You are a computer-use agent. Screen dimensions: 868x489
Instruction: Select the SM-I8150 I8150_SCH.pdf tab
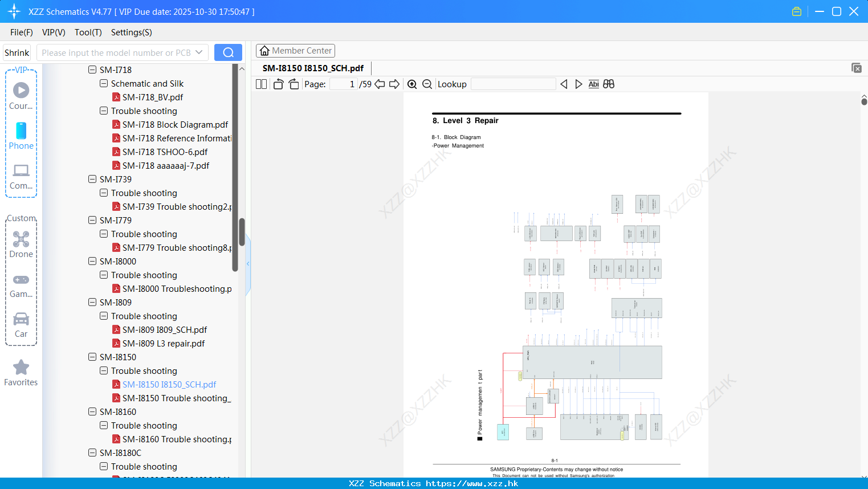coord(313,68)
